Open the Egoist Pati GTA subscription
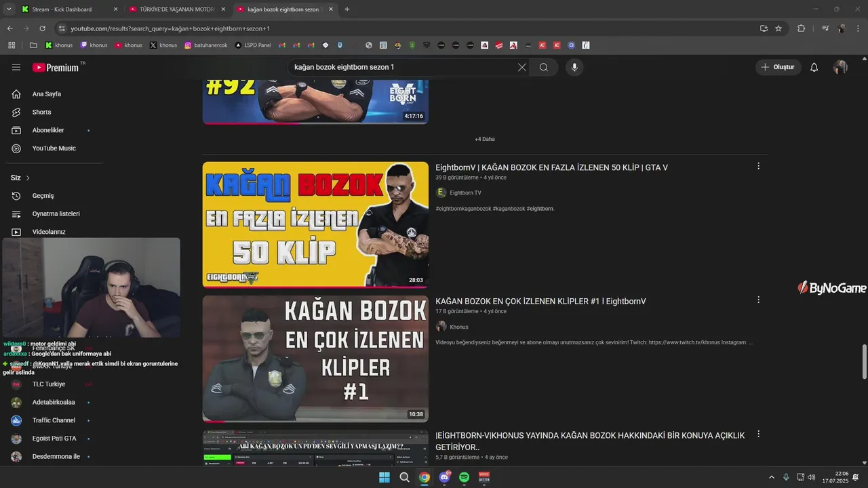Image resolution: width=868 pixels, height=488 pixels. click(54, 439)
